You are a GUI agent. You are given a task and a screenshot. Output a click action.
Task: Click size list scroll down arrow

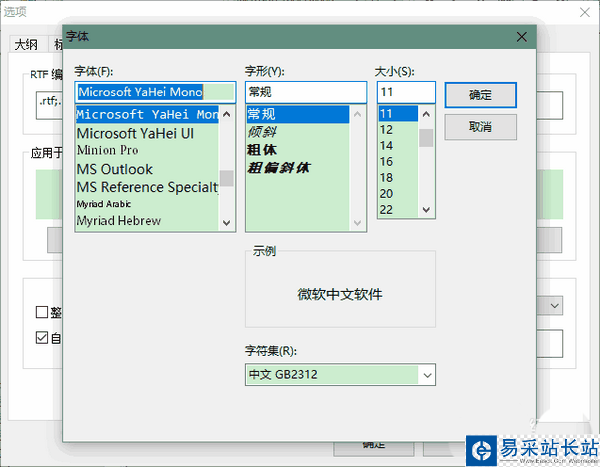coord(426,210)
